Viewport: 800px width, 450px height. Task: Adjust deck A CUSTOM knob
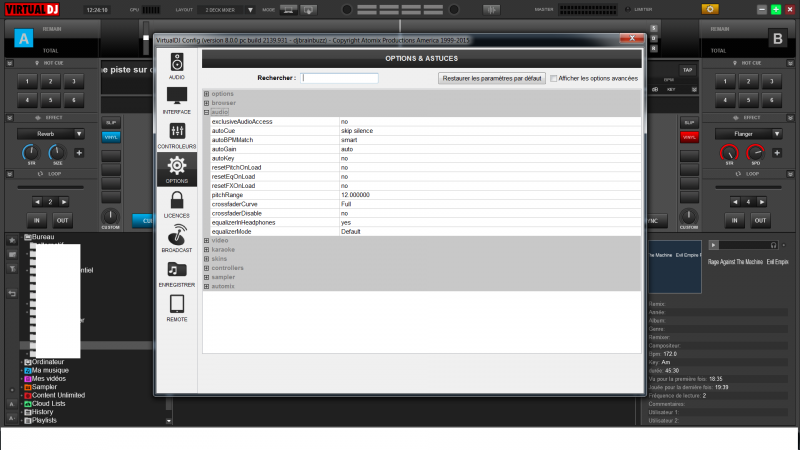(x=110, y=216)
